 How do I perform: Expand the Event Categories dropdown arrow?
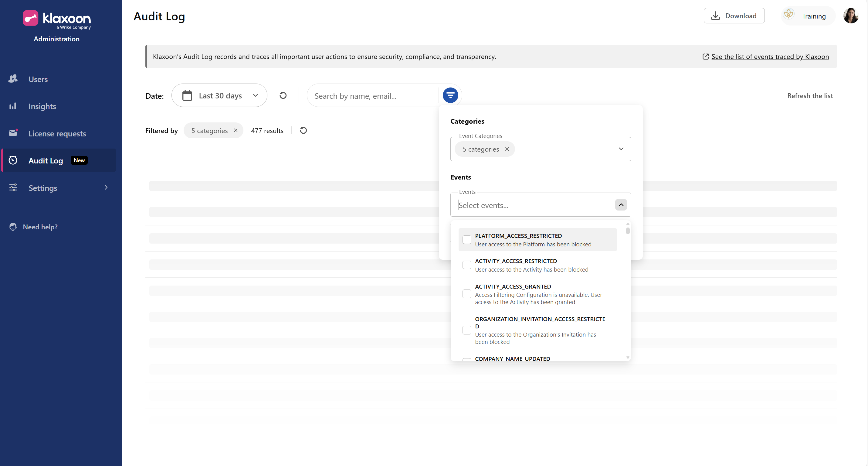[621, 149]
